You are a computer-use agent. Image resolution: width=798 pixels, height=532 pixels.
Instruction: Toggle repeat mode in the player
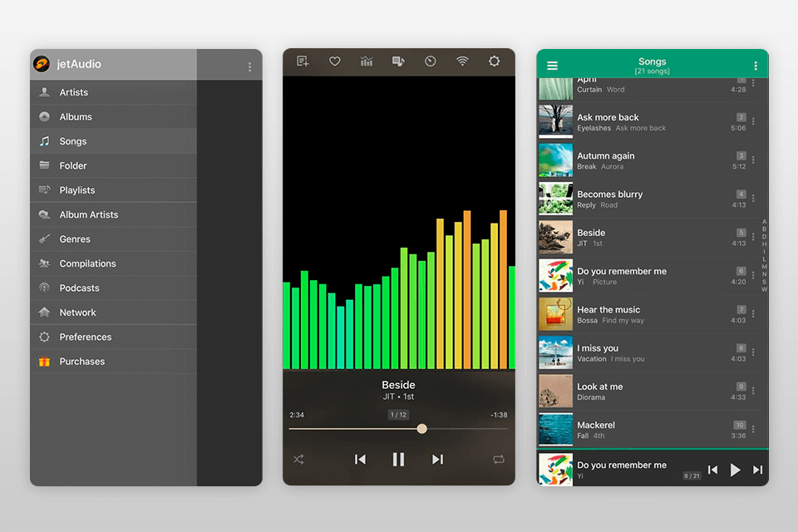(x=498, y=459)
